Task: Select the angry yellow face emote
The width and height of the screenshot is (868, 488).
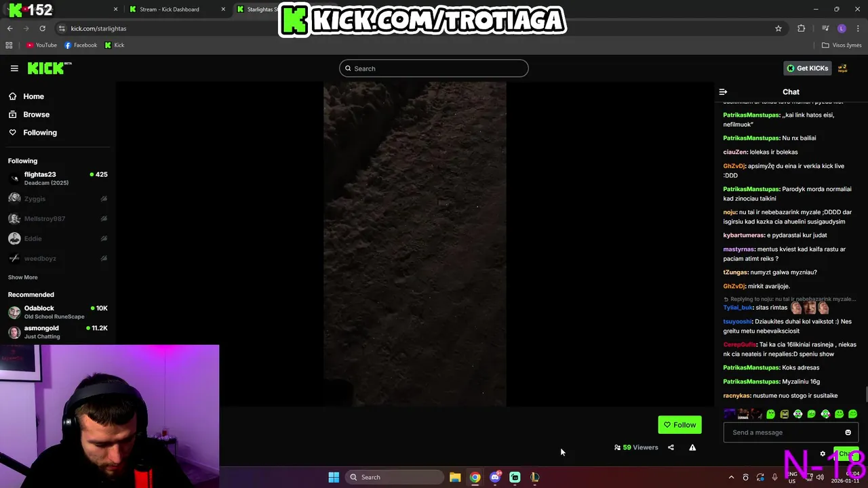Action: (x=785, y=414)
